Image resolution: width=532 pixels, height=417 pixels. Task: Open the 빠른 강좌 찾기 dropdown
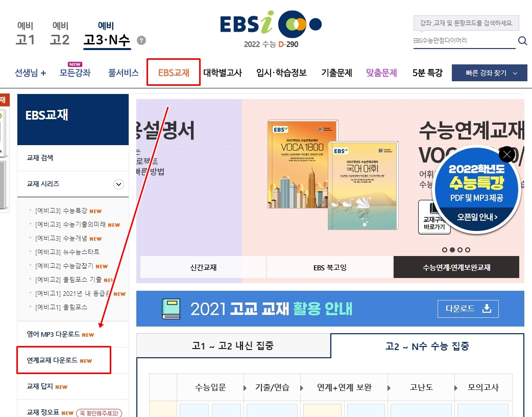pyautogui.click(x=489, y=73)
